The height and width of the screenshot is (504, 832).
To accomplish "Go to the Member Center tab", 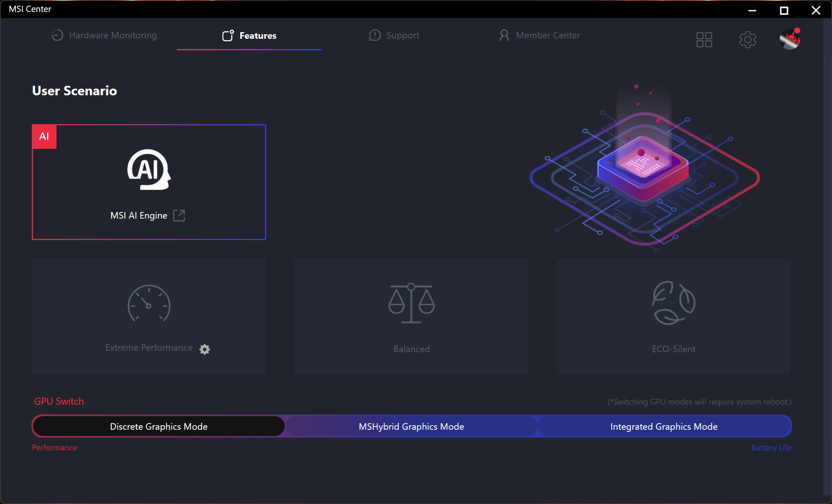I will 539,35.
